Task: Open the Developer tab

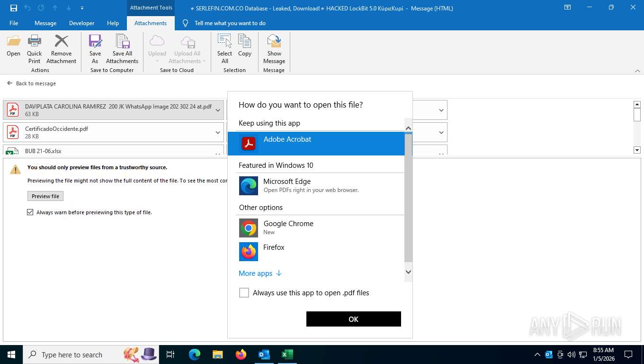Action: tap(81, 23)
